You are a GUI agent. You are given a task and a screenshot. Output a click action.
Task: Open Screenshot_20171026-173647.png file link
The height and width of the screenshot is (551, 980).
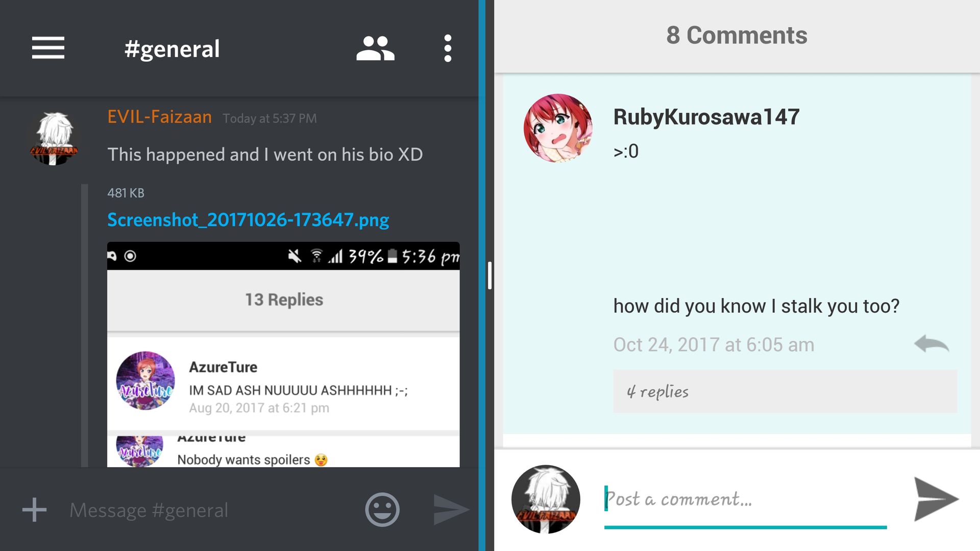tap(248, 220)
